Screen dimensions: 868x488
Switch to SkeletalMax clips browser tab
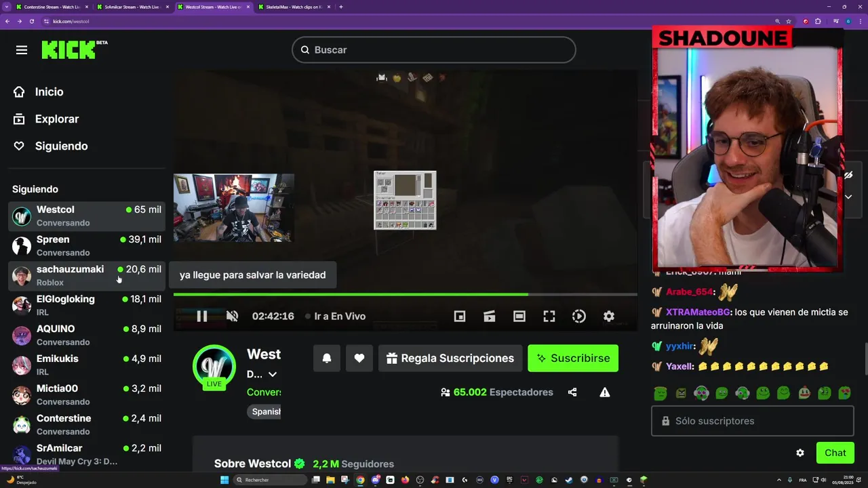click(x=293, y=7)
